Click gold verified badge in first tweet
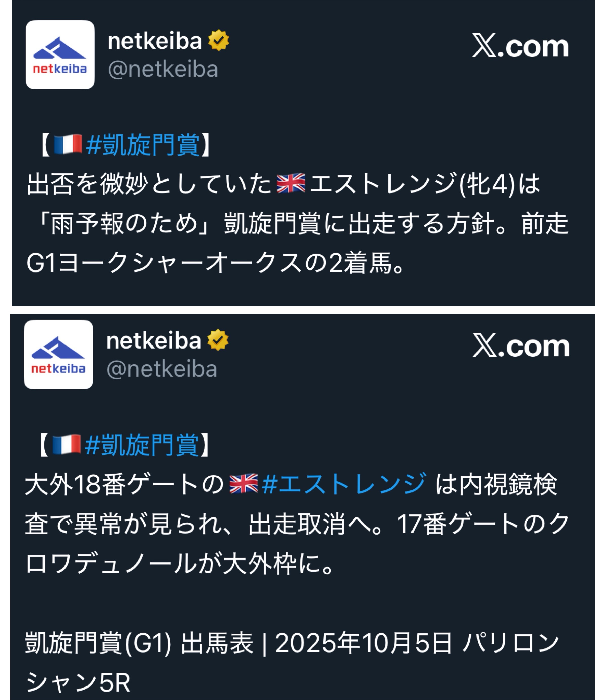 tap(219, 40)
